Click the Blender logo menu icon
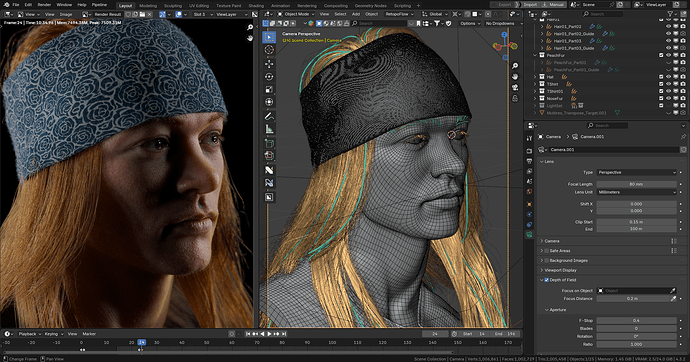 pos(6,5)
